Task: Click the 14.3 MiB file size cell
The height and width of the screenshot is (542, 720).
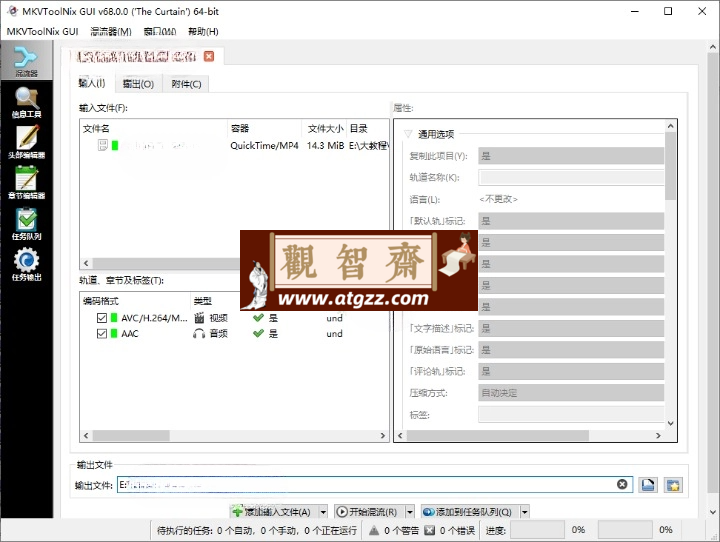Action: click(325, 146)
